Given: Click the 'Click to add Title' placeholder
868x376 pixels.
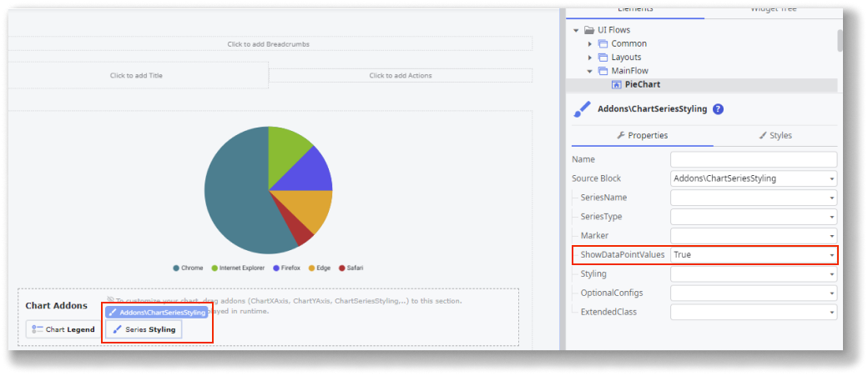Looking at the screenshot, I should [x=136, y=75].
